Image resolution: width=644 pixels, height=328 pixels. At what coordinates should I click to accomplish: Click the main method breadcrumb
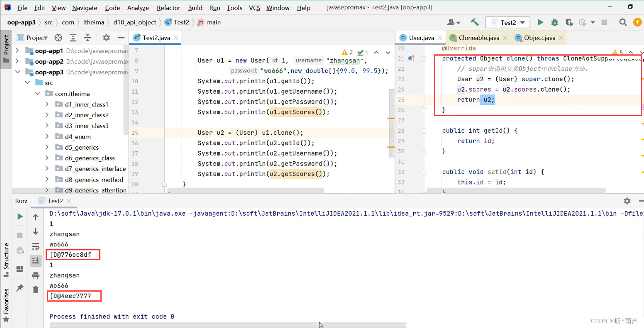pyautogui.click(x=209, y=22)
